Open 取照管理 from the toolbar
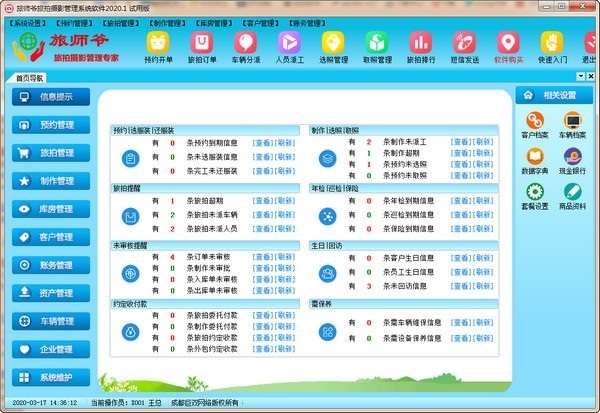The height and width of the screenshot is (413, 600). point(377,47)
